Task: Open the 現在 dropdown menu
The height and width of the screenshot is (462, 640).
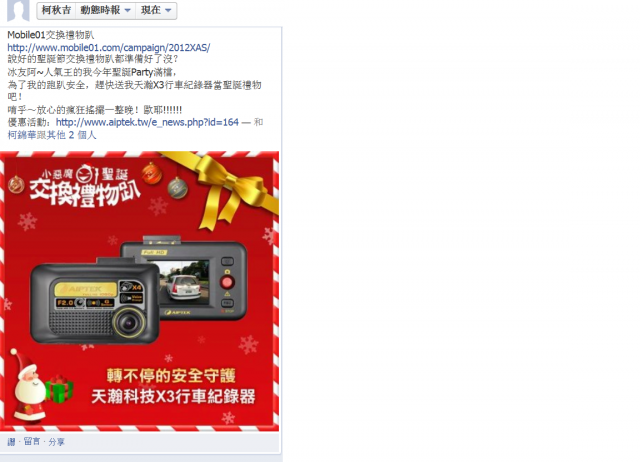Action: 156,10
